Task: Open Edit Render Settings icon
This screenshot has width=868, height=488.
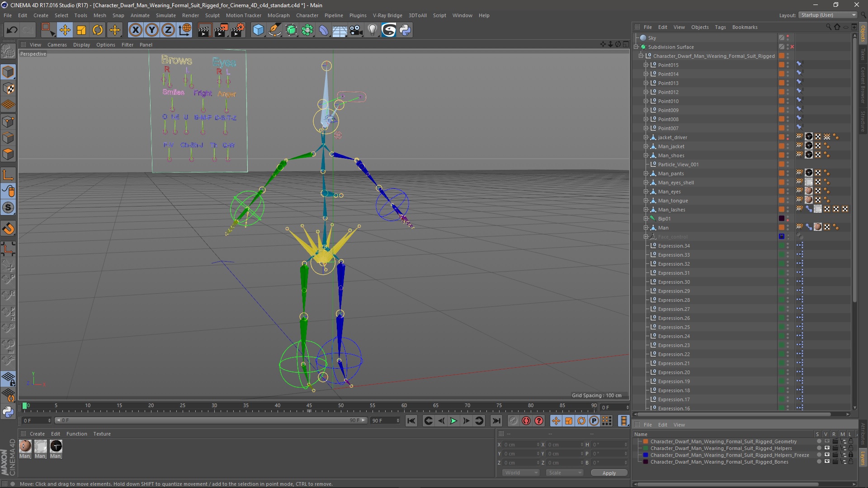Action: pos(238,30)
